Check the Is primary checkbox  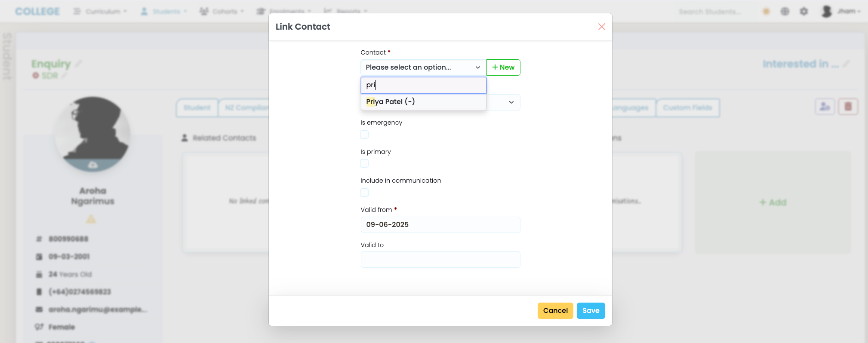coord(364,163)
